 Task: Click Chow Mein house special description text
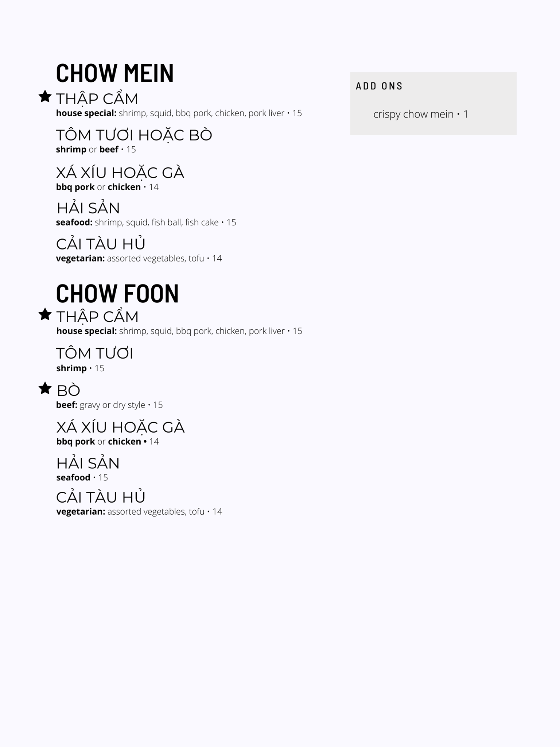(x=179, y=113)
